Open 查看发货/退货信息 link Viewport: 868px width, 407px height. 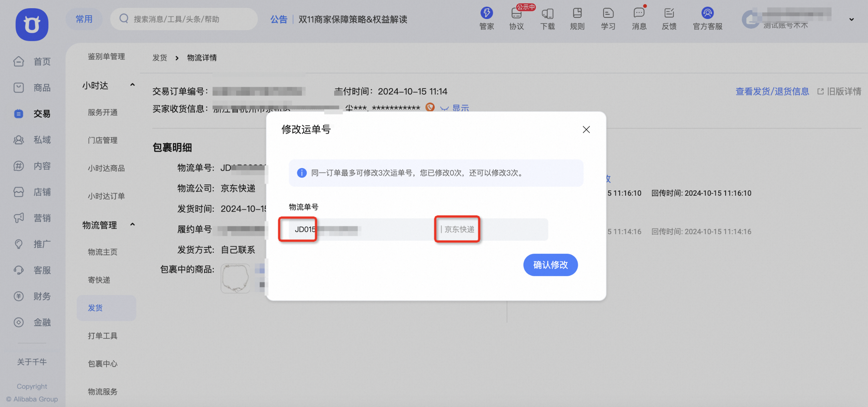pos(772,92)
